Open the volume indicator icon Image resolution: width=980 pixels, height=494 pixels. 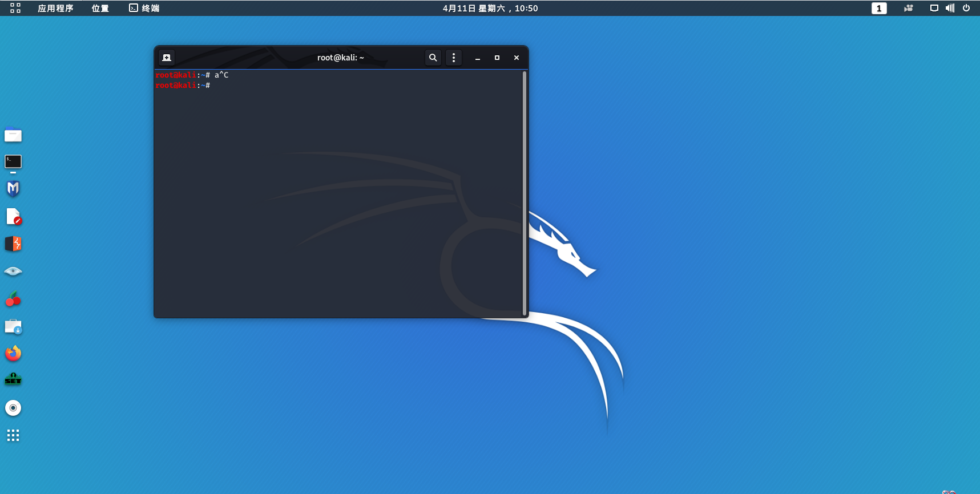tap(950, 8)
